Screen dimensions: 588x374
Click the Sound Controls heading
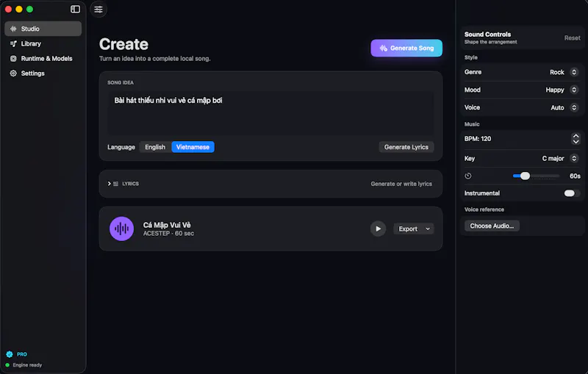tap(487, 34)
